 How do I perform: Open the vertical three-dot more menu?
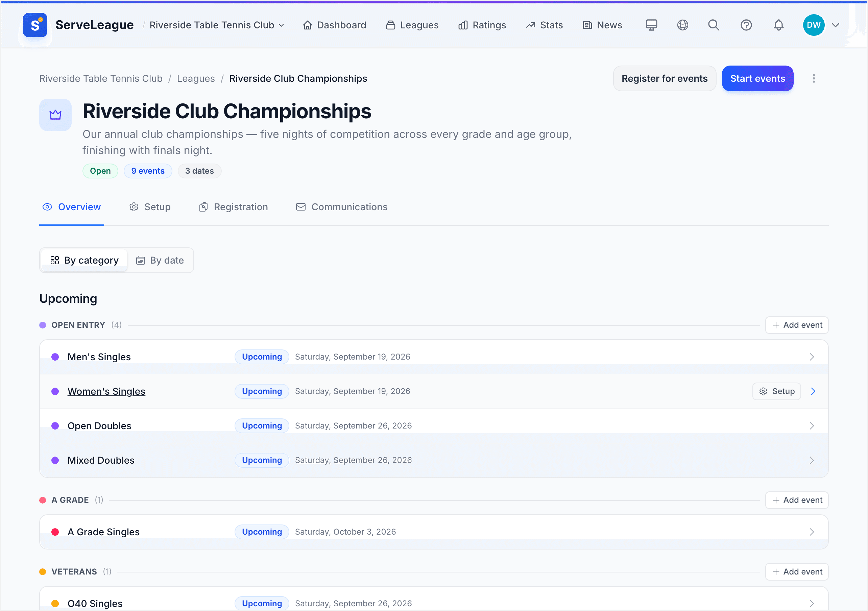814,78
